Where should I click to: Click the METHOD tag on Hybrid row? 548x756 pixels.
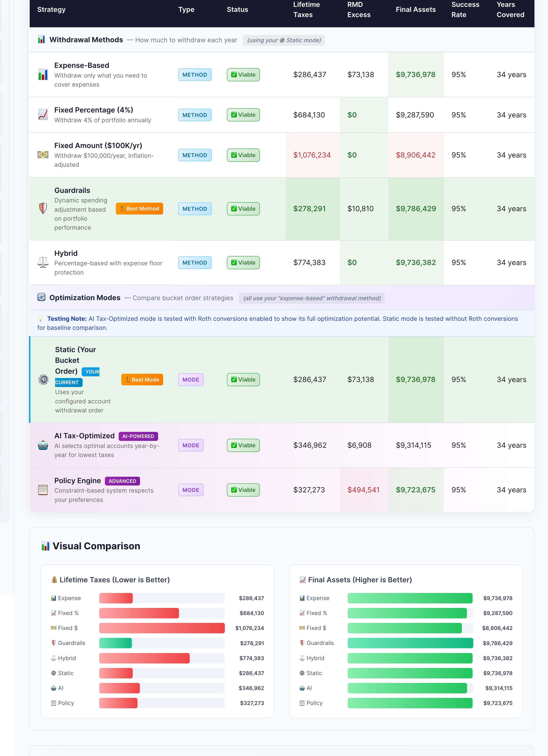(x=195, y=262)
